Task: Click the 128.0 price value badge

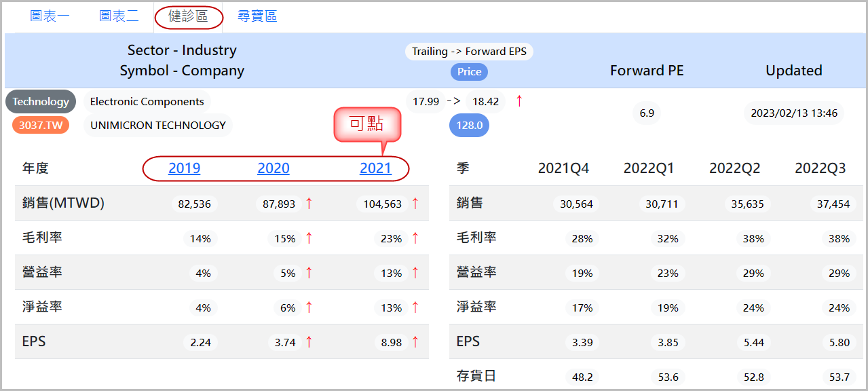Action: pyautogui.click(x=469, y=126)
